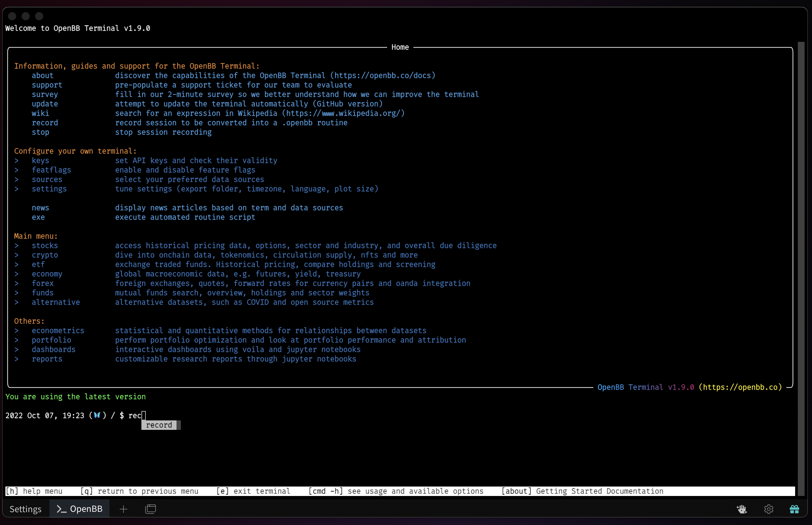Click the 'keys' menu entry
812x525 pixels.
pos(40,161)
